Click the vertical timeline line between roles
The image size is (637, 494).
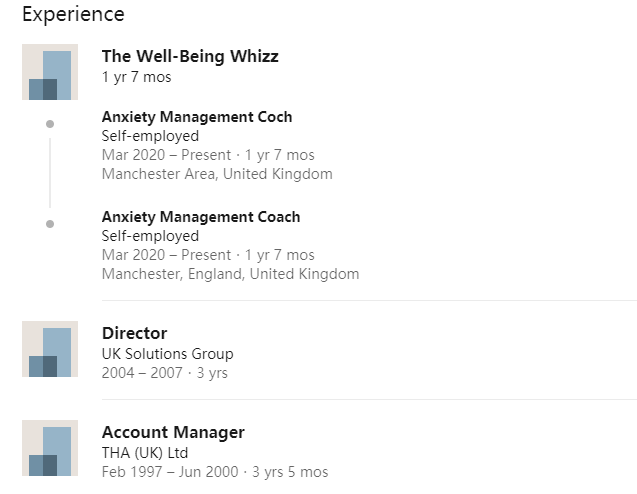(x=50, y=173)
